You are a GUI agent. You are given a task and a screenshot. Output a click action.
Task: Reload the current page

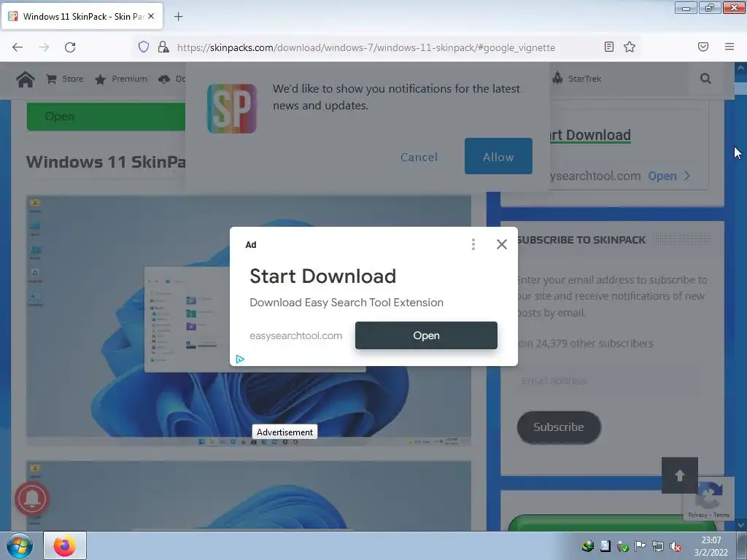(70, 47)
